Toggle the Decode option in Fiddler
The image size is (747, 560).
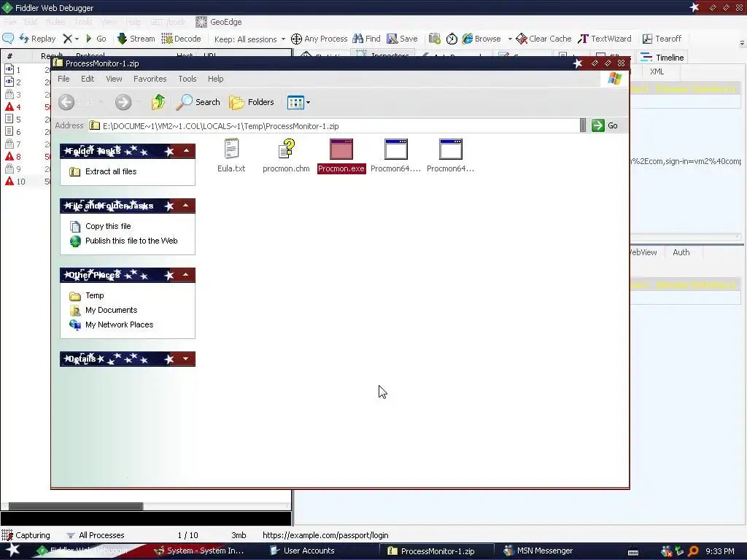pyautogui.click(x=181, y=39)
